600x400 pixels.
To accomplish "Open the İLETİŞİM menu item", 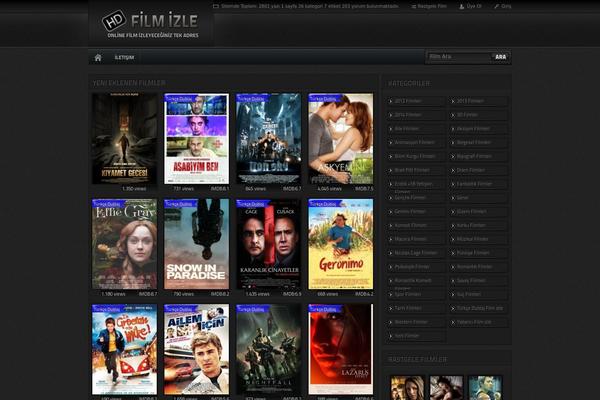I will click(124, 57).
